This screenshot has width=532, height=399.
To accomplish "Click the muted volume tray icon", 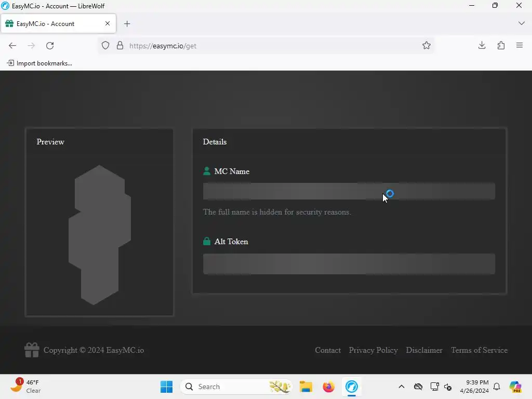I will click(x=448, y=387).
